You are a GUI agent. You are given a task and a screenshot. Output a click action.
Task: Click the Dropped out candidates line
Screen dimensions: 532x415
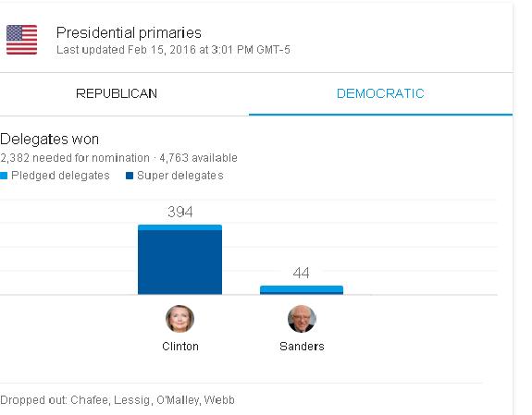point(118,400)
